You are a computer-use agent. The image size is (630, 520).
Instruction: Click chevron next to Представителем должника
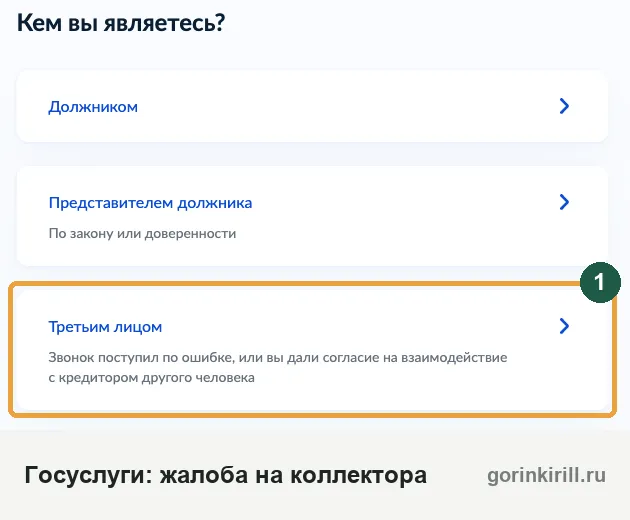point(564,202)
